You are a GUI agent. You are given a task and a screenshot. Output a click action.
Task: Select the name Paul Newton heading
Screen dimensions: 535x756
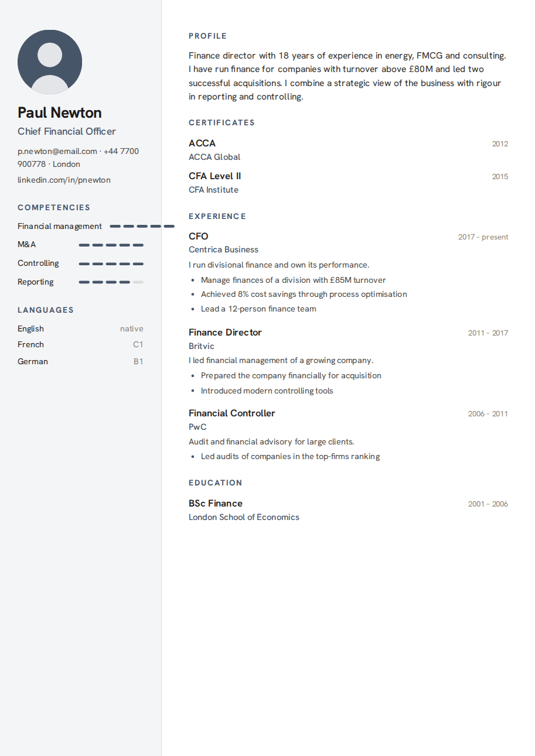pyautogui.click(x=60, y=112)
